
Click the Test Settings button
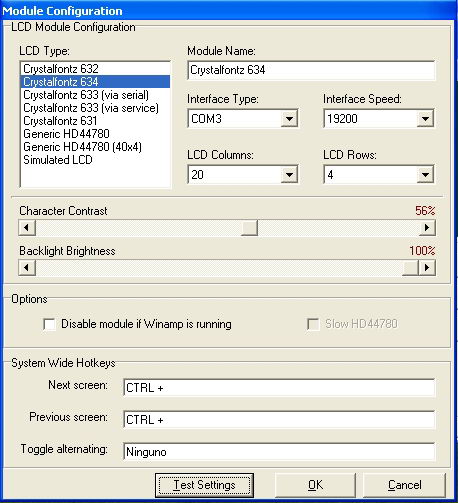204,485
